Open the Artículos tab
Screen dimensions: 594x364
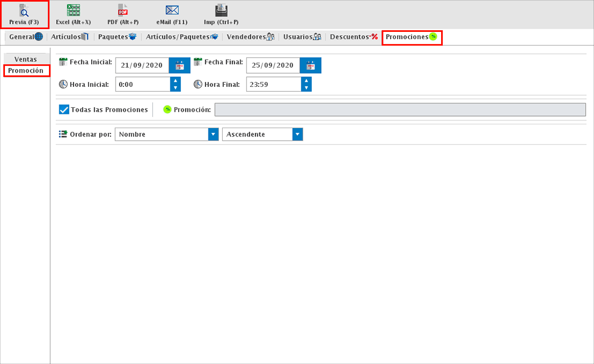(x=69, y=37)
